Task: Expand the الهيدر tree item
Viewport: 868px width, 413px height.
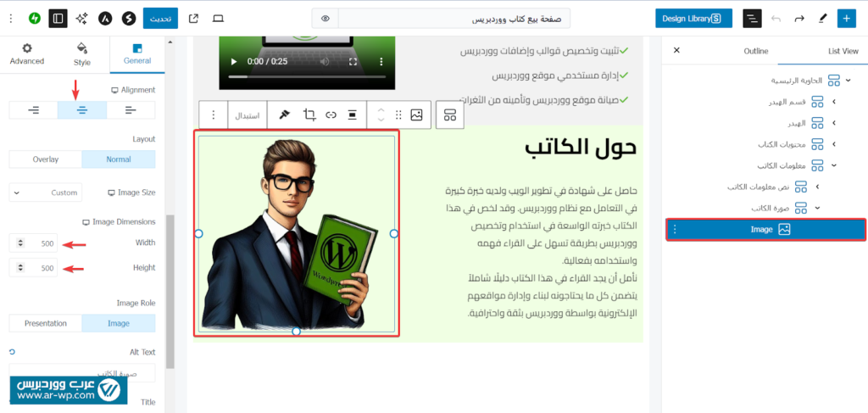Action: point(834,123)
